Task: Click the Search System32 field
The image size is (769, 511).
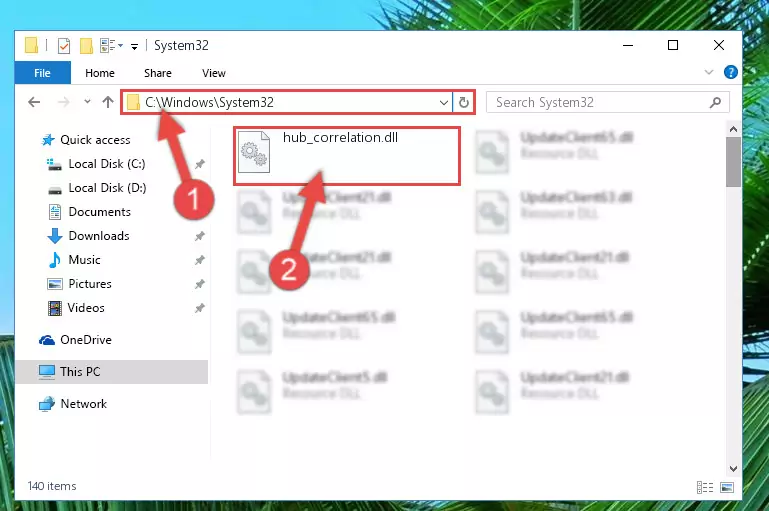Action: tap(607, 102)
